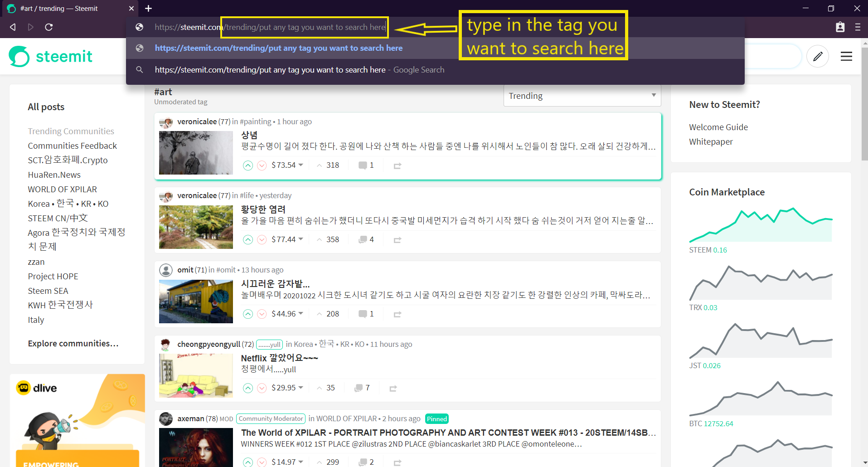Expand payout details for $29.95

point(287,388)
